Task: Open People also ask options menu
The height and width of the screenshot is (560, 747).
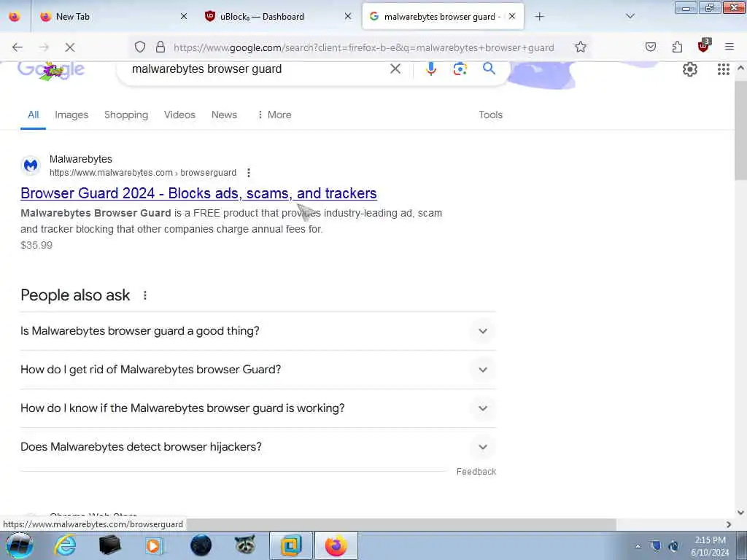Action: coord(145,295)
